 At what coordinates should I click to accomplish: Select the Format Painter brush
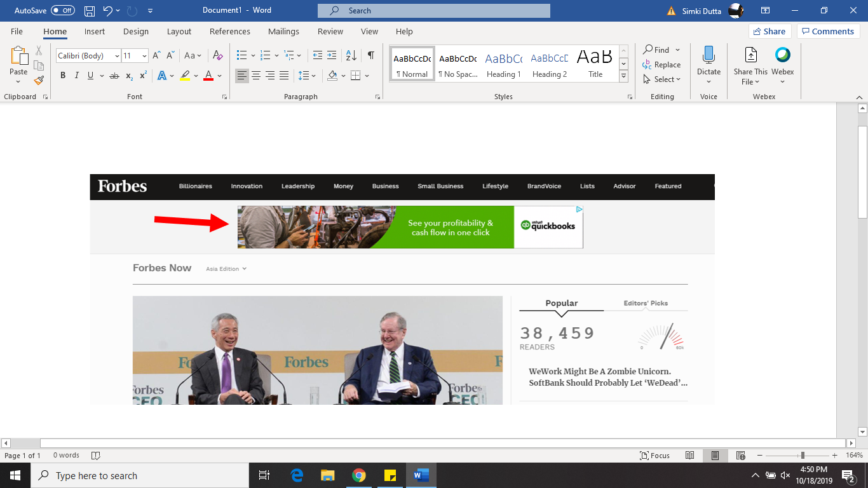(39, 80)
